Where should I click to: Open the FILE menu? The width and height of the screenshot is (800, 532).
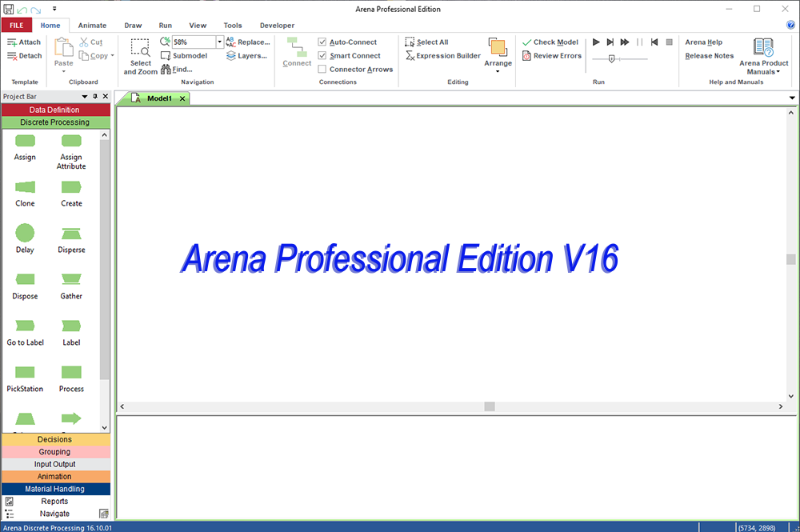[16, 25]
